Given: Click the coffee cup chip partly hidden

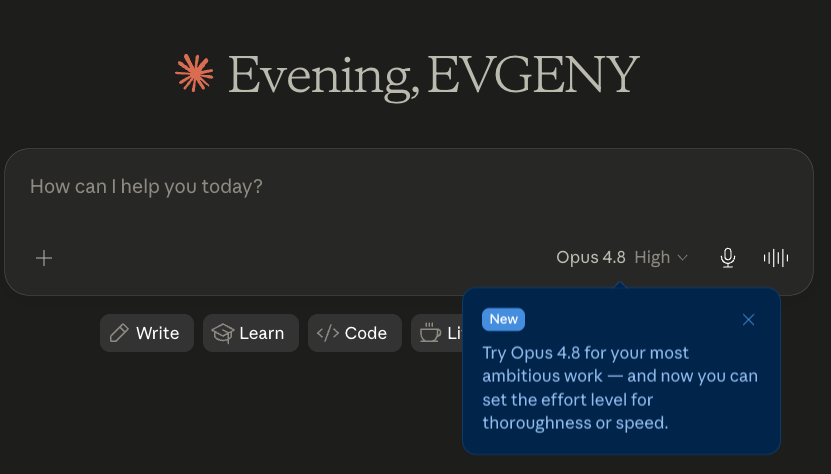Looking at the screenshot, I should (437, 333).
